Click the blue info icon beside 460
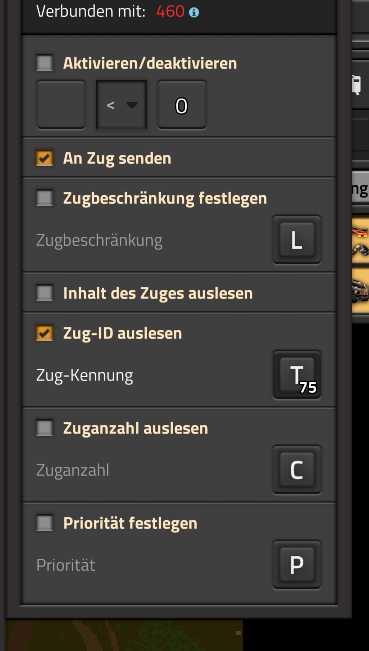 [x=194, y=12]
